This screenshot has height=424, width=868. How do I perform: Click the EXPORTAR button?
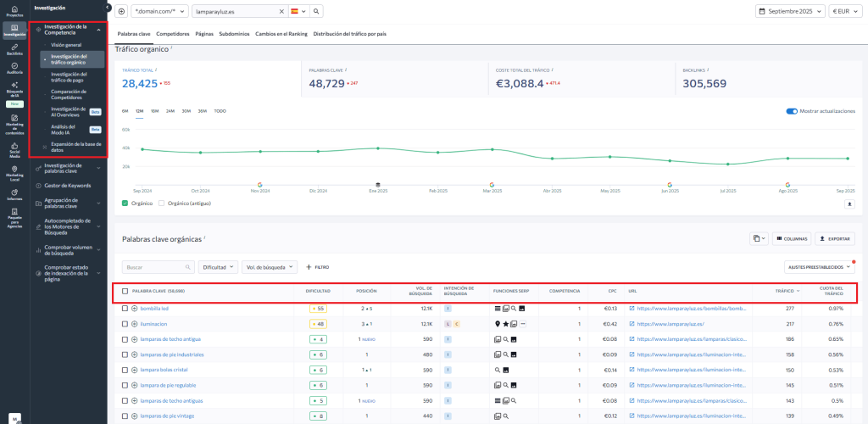click(835, 238)
